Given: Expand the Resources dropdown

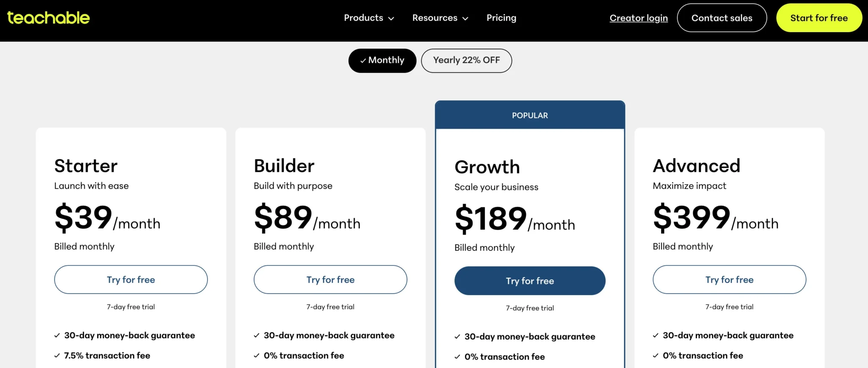Looking at the screenshot, I should (x=440, y=18).
